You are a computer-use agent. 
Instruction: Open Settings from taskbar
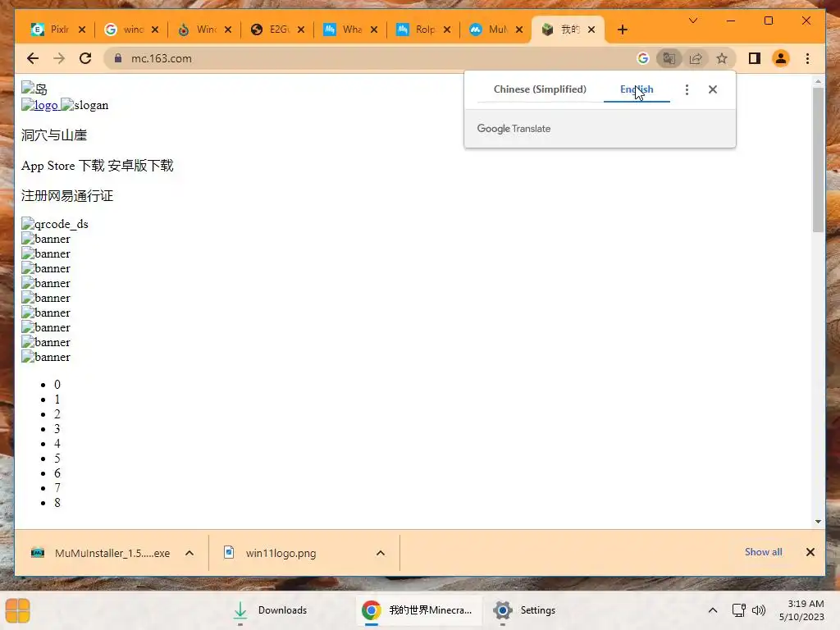525,610
